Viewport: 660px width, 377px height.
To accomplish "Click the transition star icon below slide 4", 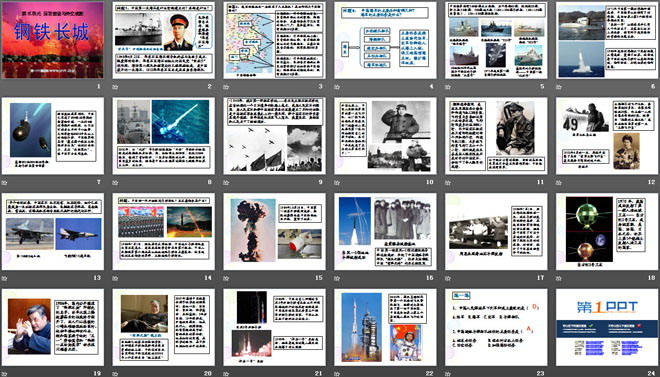I will click(x=337, y=87).
